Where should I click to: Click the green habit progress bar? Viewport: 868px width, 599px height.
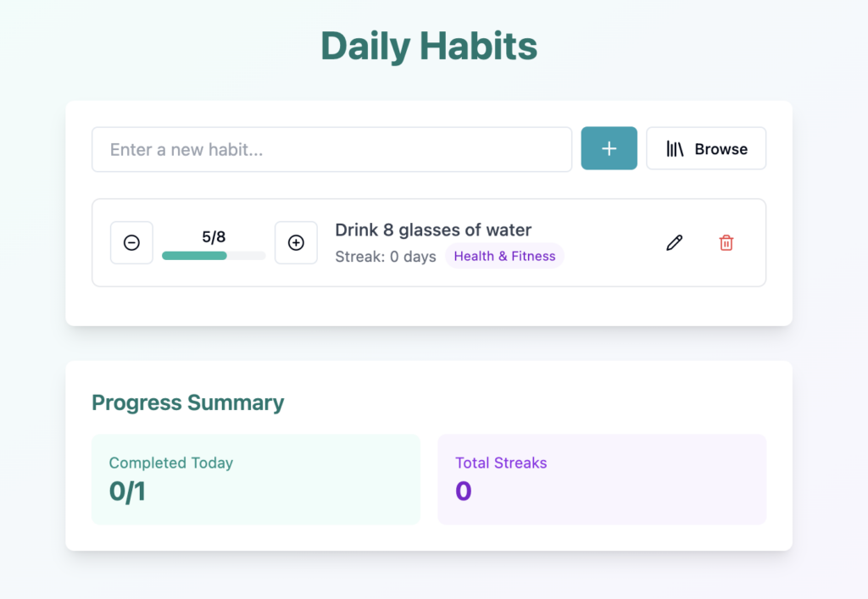click(194, 255)
